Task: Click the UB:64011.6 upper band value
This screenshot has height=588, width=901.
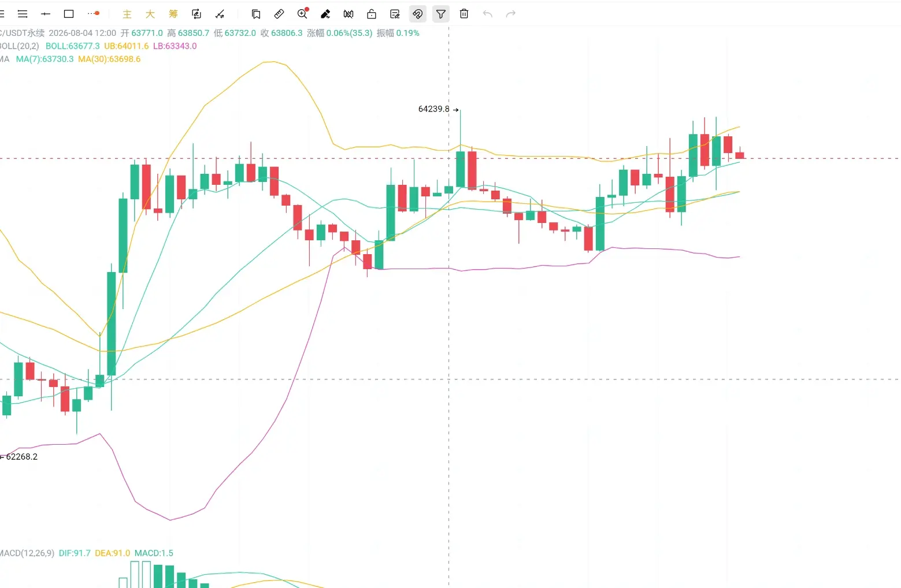Action: pos(126,46)
